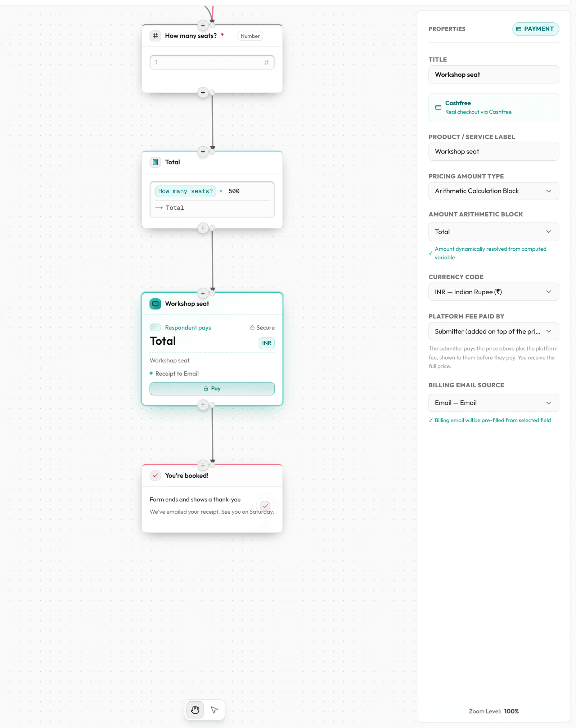Click the plus below How many seats block
This screenshot has height=728, width=576.
click(203, 93)
